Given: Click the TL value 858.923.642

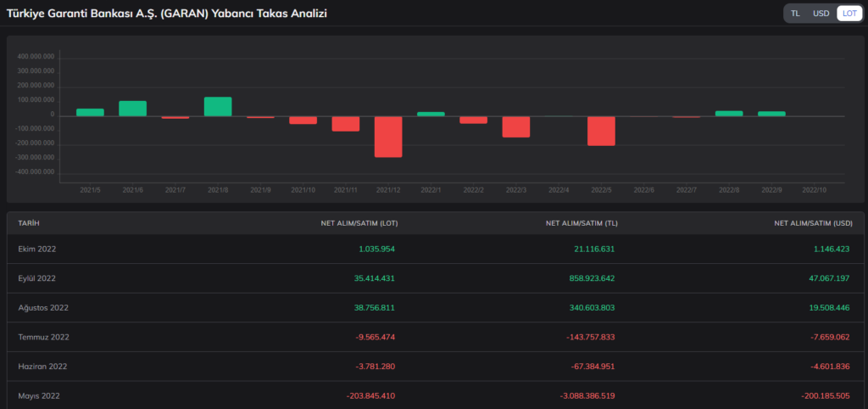Looking at the screenshot, I should coord(592,278).
